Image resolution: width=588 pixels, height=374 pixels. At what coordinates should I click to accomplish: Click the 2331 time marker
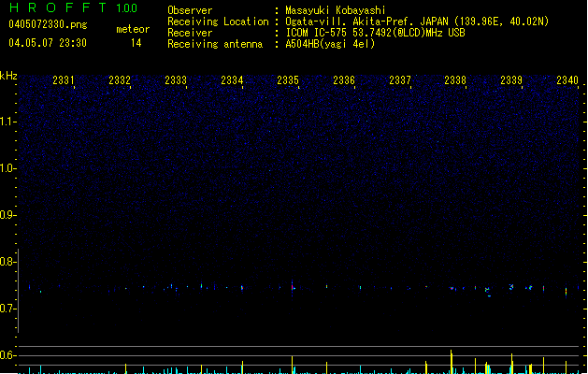point(64,80)
